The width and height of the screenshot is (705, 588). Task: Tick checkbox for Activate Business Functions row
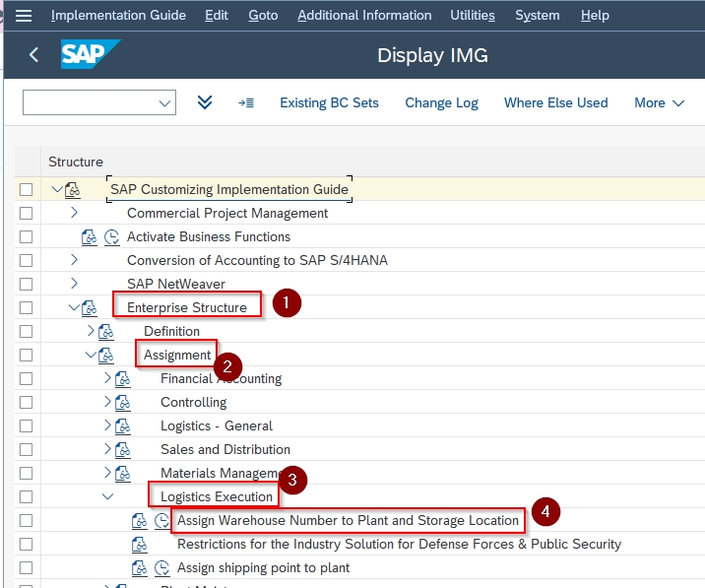click(x=26, y=236)
